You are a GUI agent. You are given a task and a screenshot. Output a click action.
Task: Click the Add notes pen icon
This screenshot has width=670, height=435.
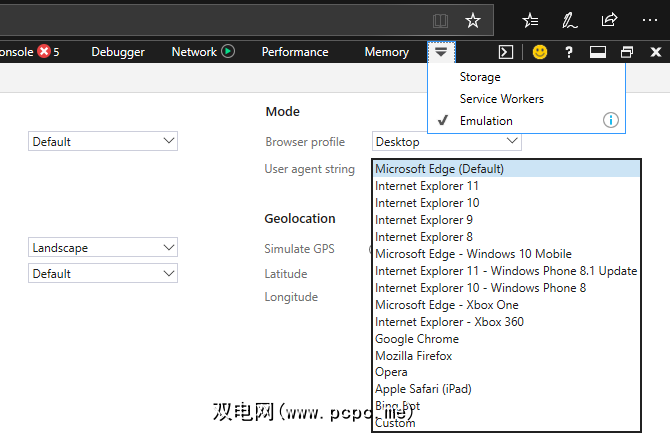(569, 20)
